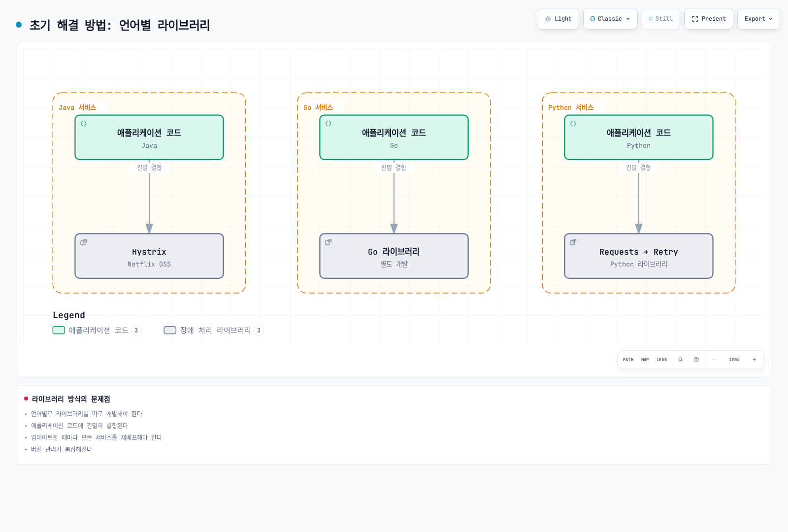Image resolution: width=788 pixels, height=532 pixels.
Task: Open external link icon on Go 라이브러리 node
Action: [328, 242]
